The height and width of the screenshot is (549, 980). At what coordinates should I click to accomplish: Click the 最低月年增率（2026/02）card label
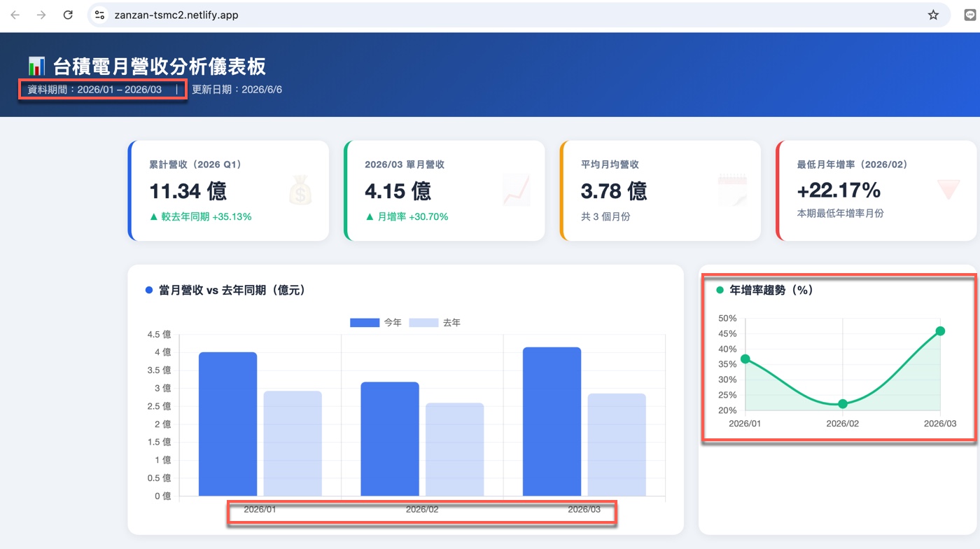pyautogui.click(x=852, y=165)
